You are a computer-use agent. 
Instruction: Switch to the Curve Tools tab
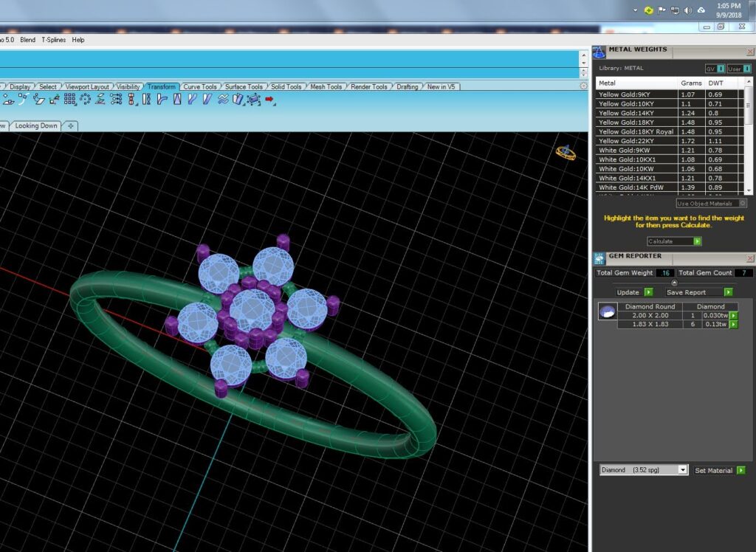pos(199,87)
